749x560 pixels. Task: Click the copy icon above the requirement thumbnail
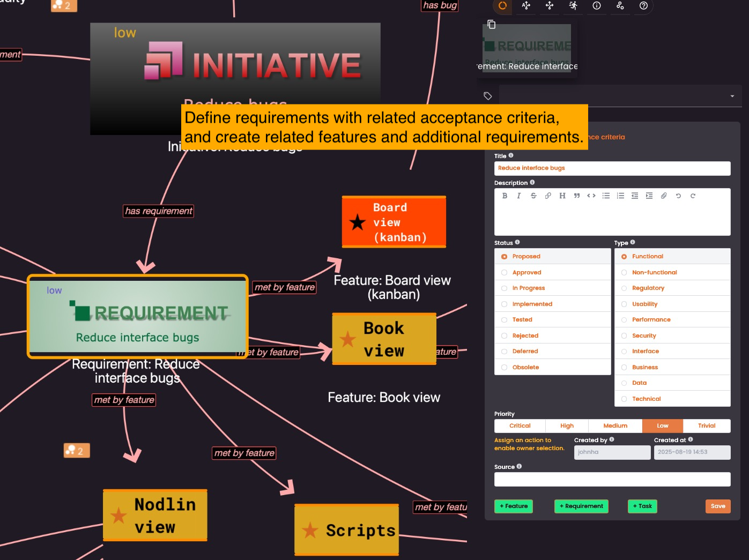(x=491, y=25)
